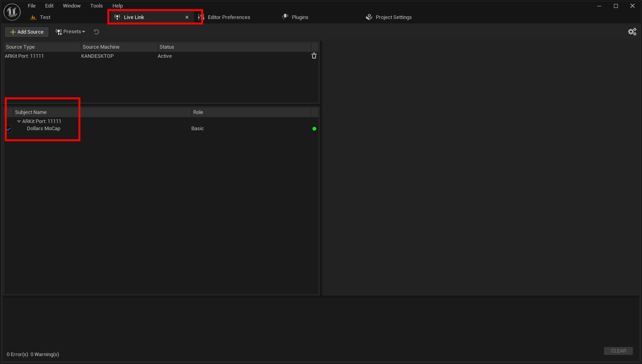Uncheck the Dollars MoCap subject checkbox
642x364 pixels.
click(x=9, y=129)
